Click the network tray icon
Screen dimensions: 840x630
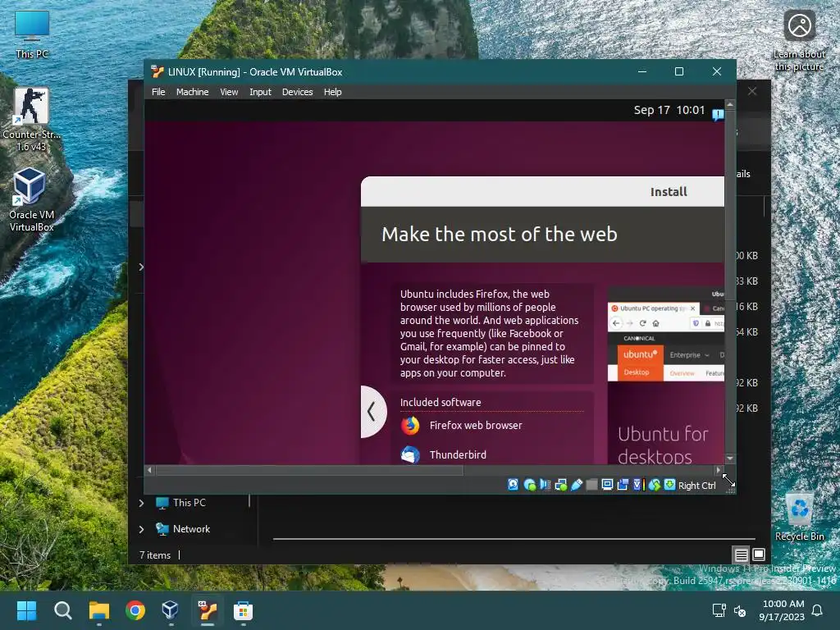(719, 610)
